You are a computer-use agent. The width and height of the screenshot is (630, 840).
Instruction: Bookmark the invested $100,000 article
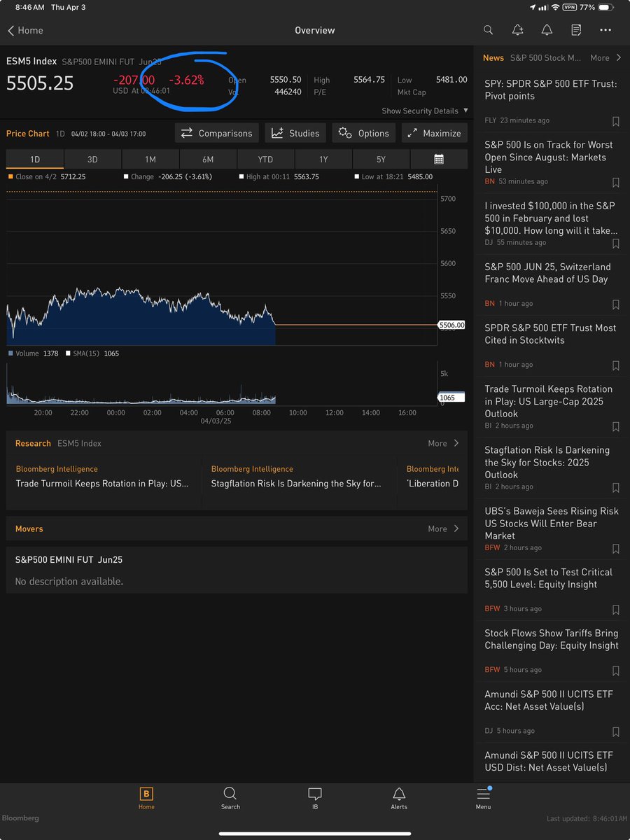616,243
